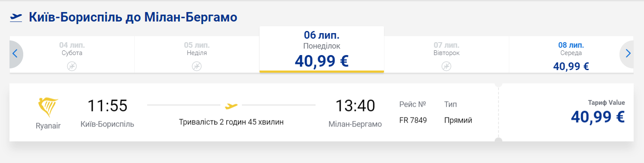Image resolution: width=644 pixels, height=163 pixels.
Task: Click flight number FR 7849
Action: (413, 120)
